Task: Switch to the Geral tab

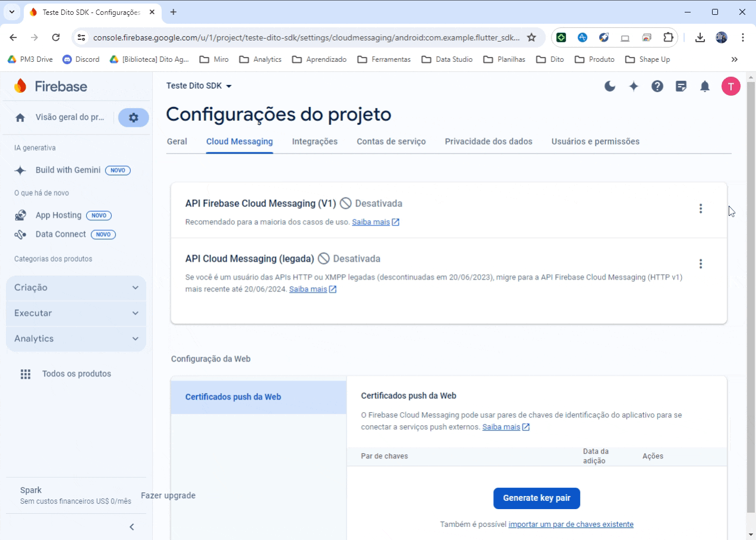Action: (x=177, y=142)
